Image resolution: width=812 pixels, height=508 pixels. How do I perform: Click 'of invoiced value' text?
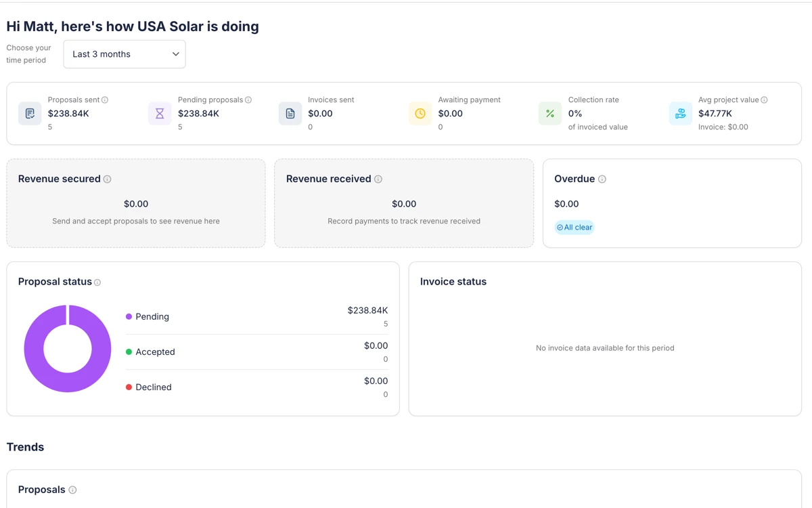(598, 127)
